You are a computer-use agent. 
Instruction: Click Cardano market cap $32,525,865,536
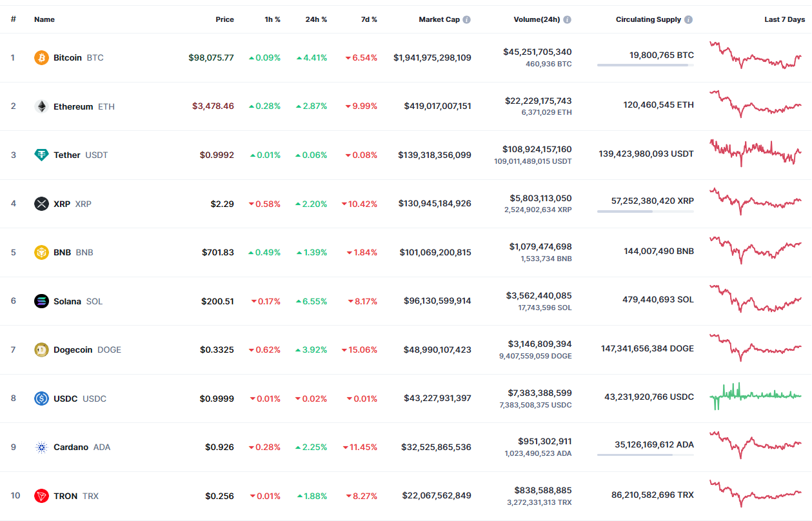click(436, 447)
